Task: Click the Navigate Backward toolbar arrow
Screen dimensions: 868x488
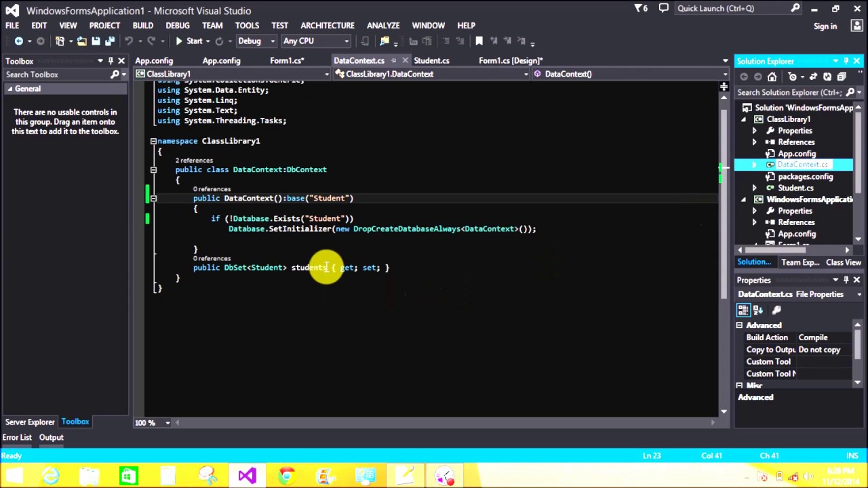Action: tap(19, 41)
